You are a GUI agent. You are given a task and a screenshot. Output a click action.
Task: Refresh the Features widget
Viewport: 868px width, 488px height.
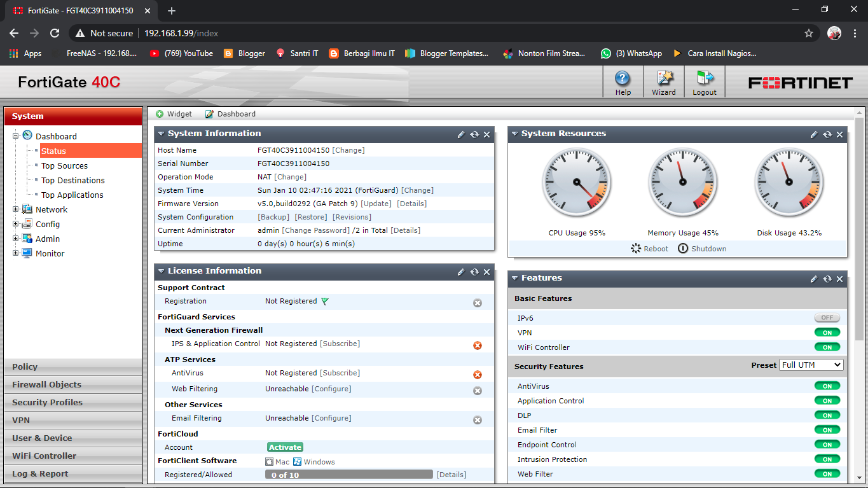tap(827, 279)
